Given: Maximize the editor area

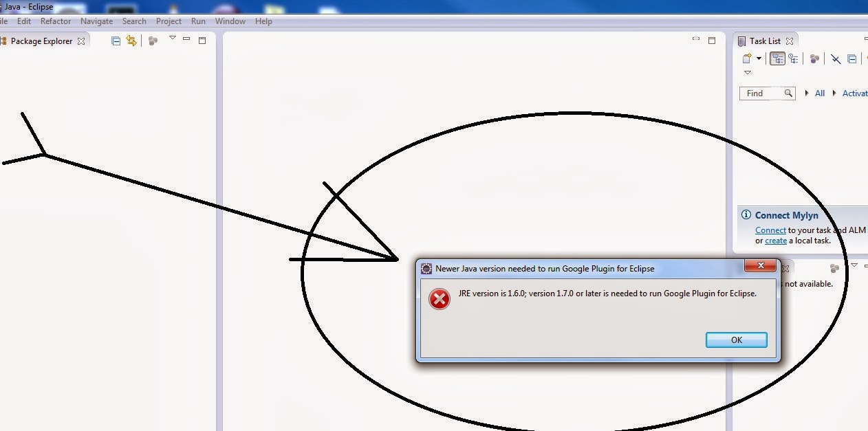Looking at the screenshot, I should pos(712,41).
